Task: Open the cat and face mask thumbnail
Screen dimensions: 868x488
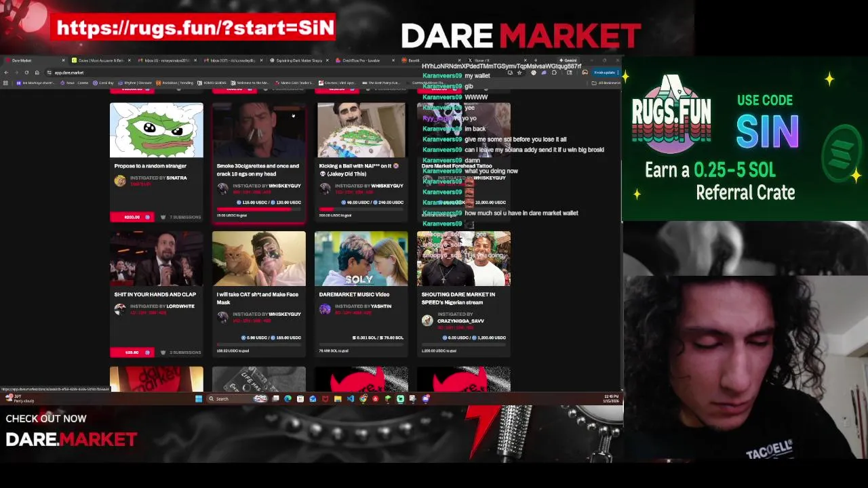Action: [259, 259]
